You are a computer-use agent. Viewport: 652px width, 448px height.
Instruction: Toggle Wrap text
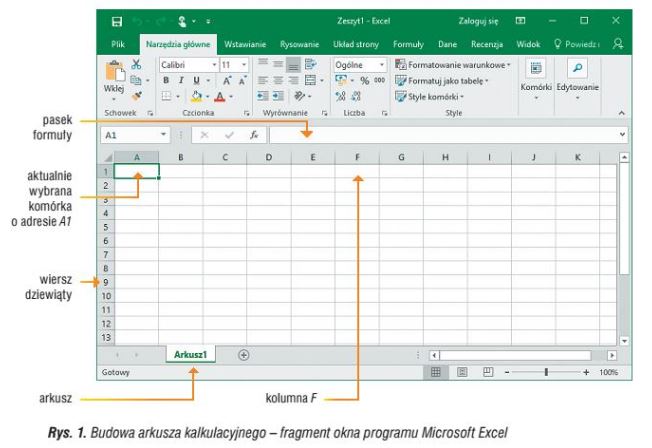(x=310, y=64)
